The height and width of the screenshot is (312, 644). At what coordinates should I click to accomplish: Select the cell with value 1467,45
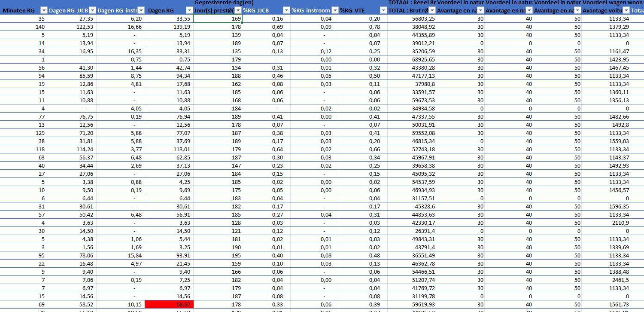point(606,67)
